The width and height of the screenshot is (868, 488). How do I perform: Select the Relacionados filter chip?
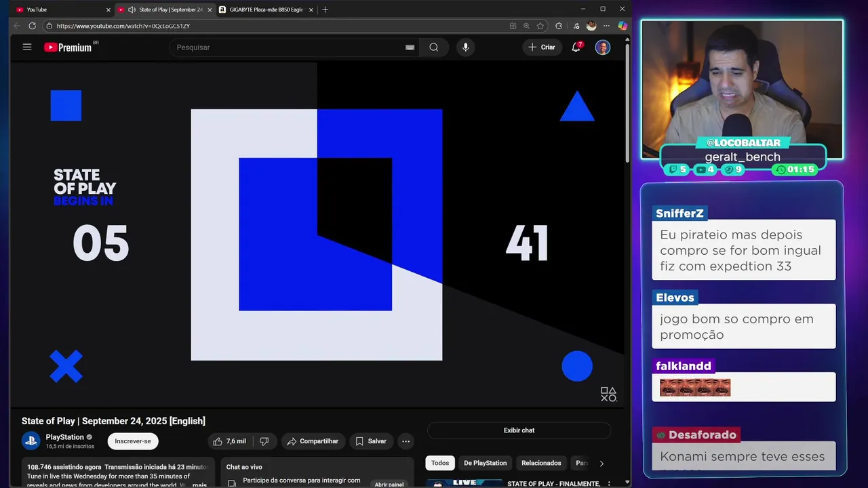pyautogui.click(x=541, y=463)
